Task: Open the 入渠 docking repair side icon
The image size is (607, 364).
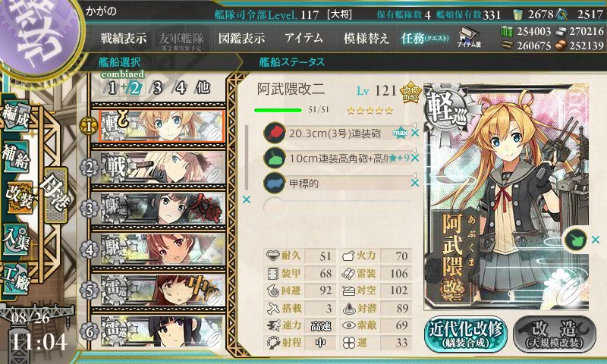Action: pyautogui.click(x=15, y=240)
